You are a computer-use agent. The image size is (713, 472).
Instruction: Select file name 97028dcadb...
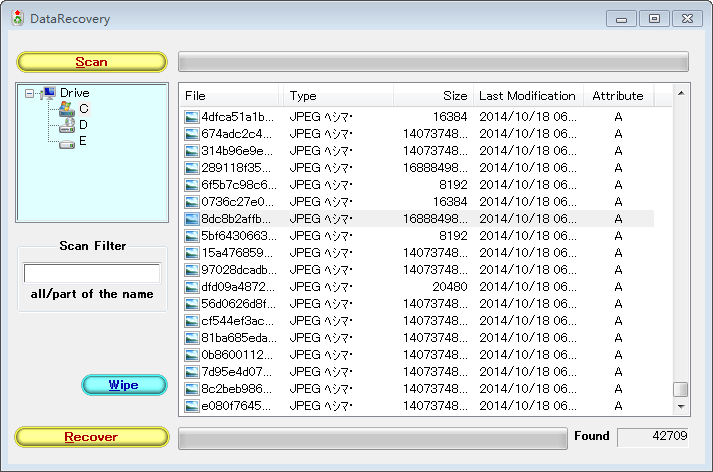(239, 270)
